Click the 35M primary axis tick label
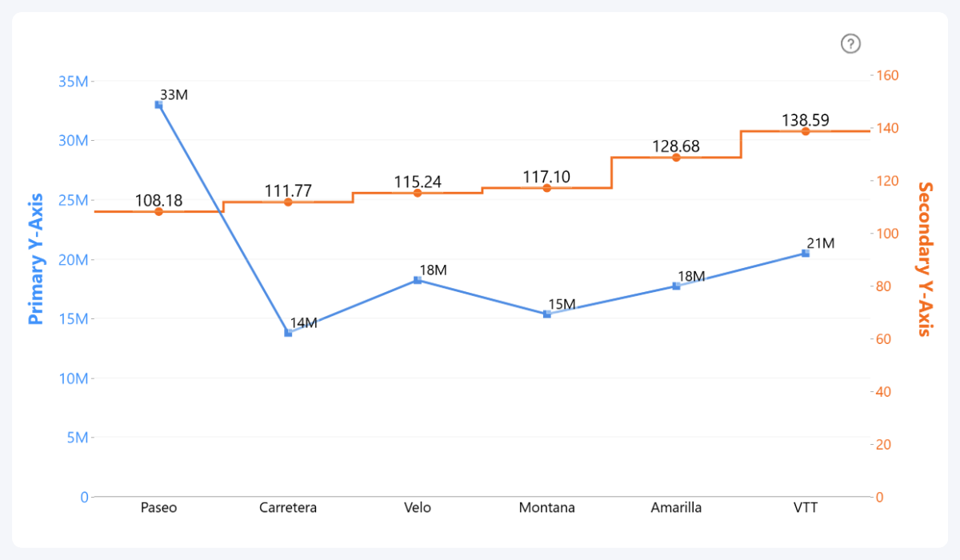Viewport: 960px width, 560px height. (73, 81)
